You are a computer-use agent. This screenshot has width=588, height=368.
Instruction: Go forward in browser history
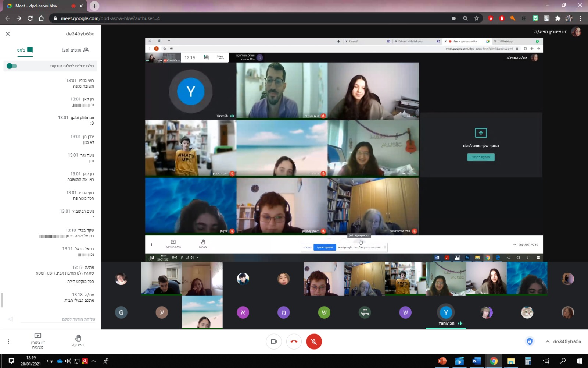click(x=19, y=18)
